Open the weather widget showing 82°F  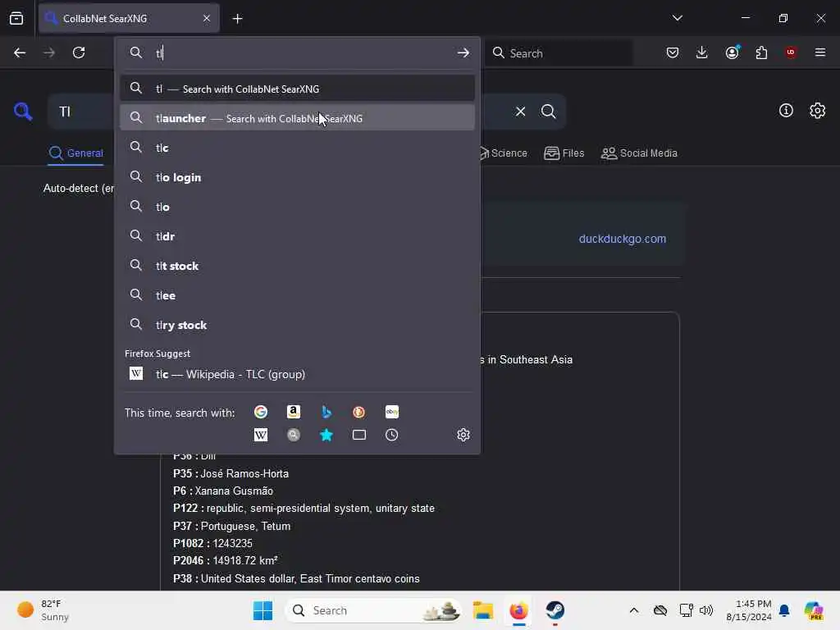[43, 610]
